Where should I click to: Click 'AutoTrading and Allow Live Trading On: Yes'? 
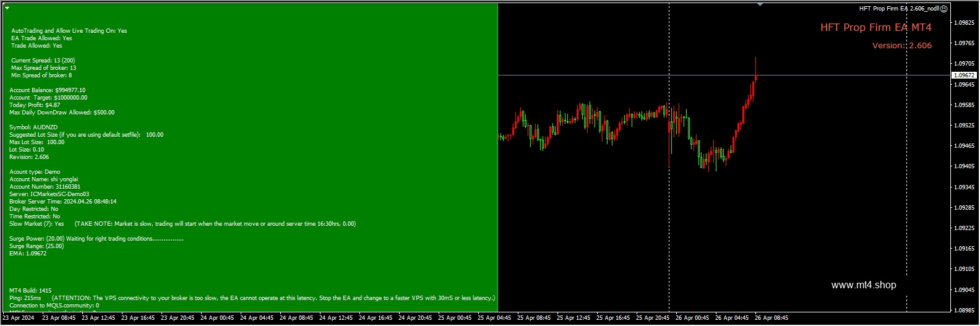pyautogui.click(x=69, y=31)
